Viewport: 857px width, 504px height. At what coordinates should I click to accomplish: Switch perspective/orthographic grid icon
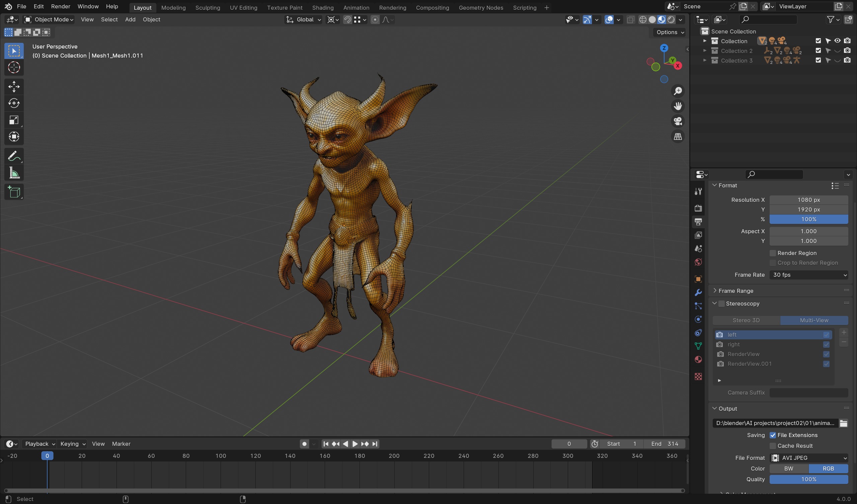tap(678, 137)
